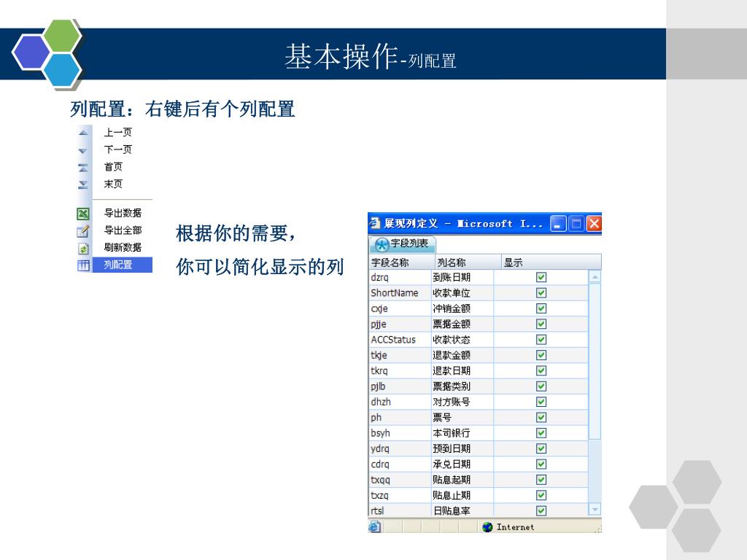Image resolution: width=747 pixels, height=560 pixels.
Task: Disable display of txqq 贴息起期
Action: 541,480
